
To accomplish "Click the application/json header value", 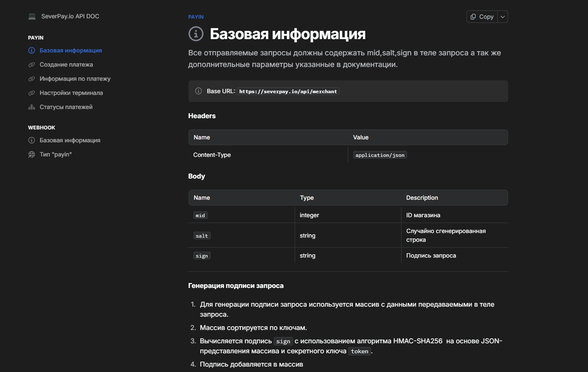I will (x=380, y=155).
